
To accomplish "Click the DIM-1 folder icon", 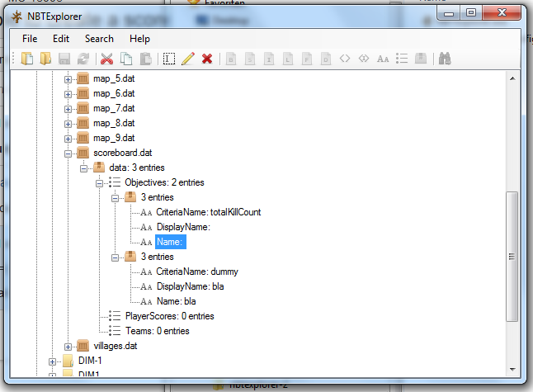I will (68, 361).
